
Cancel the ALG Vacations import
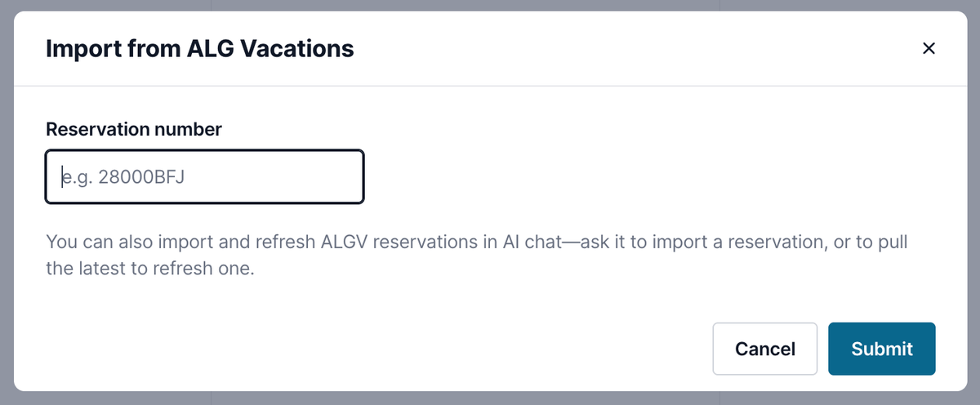tap(765, 349)
